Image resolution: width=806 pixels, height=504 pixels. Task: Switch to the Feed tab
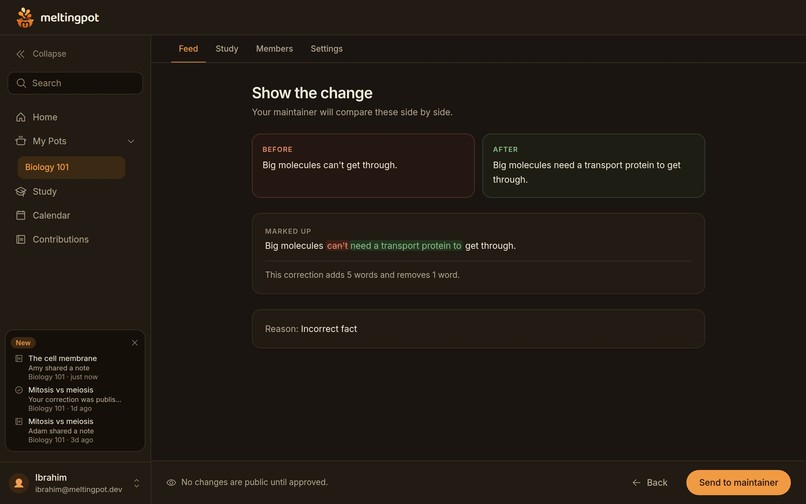pos(188,49)
